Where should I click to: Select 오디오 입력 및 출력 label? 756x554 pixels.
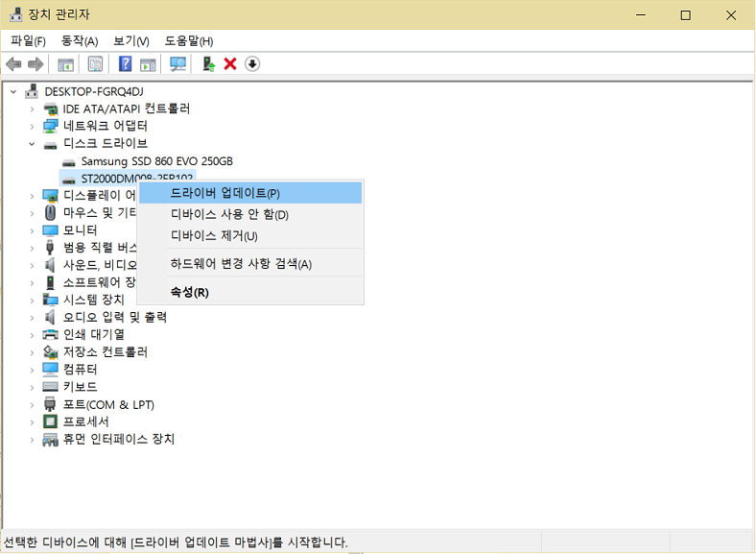coord(115,317)
